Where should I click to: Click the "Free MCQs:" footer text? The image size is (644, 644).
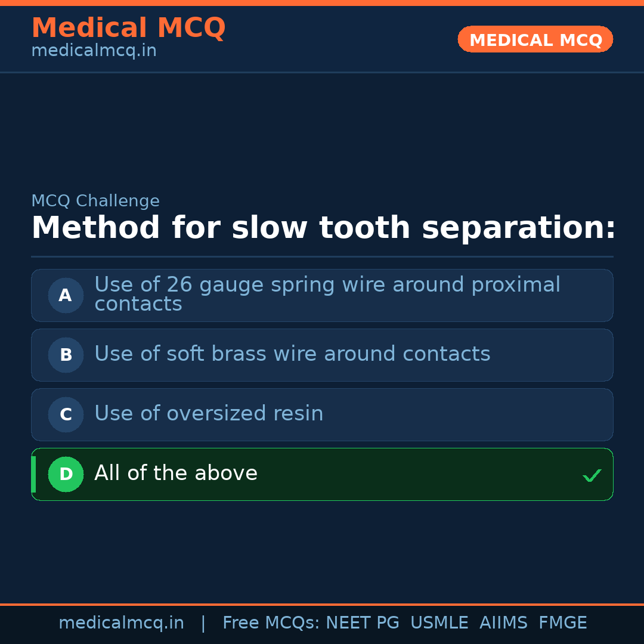[271, 623]
